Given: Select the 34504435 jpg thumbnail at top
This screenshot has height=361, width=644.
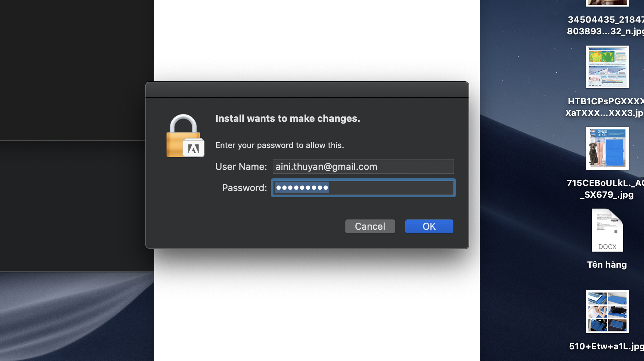Looking at the screenshot, I should pos(607,3).
